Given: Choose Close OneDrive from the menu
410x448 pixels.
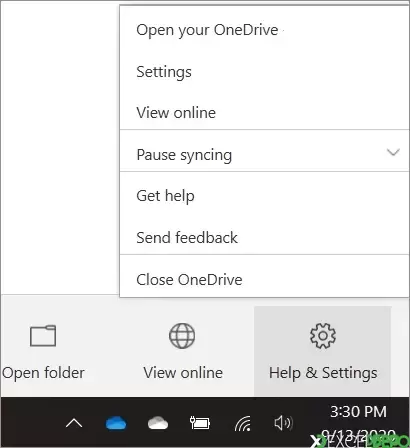Looking at the screenshot, I should (189, 279).
